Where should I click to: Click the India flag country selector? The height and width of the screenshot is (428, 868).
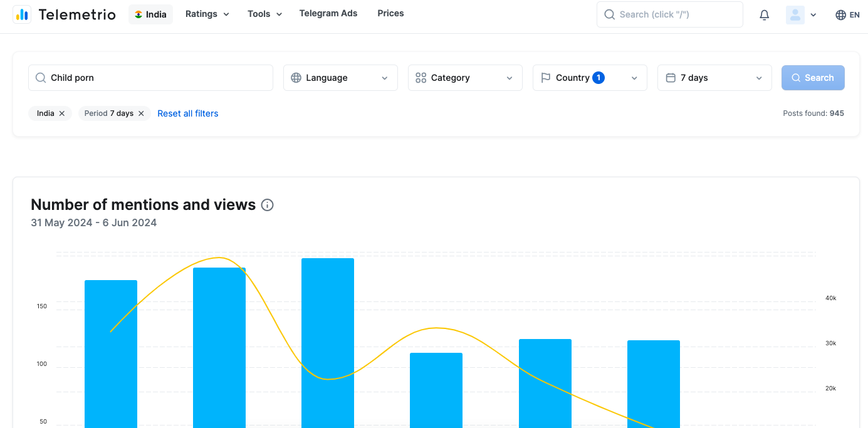coord(150,14)
